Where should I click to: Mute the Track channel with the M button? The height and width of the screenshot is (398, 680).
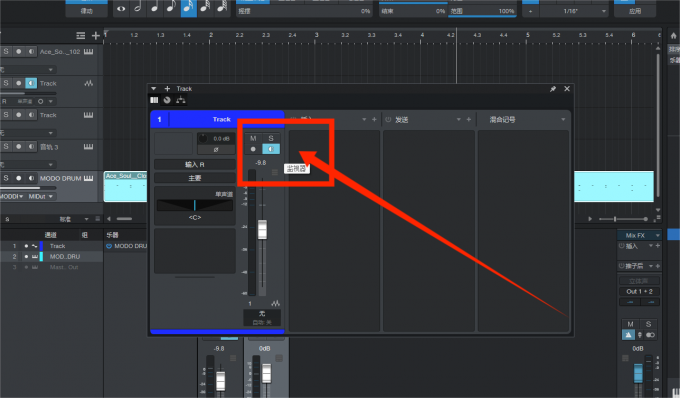click(x=253, y=138)
